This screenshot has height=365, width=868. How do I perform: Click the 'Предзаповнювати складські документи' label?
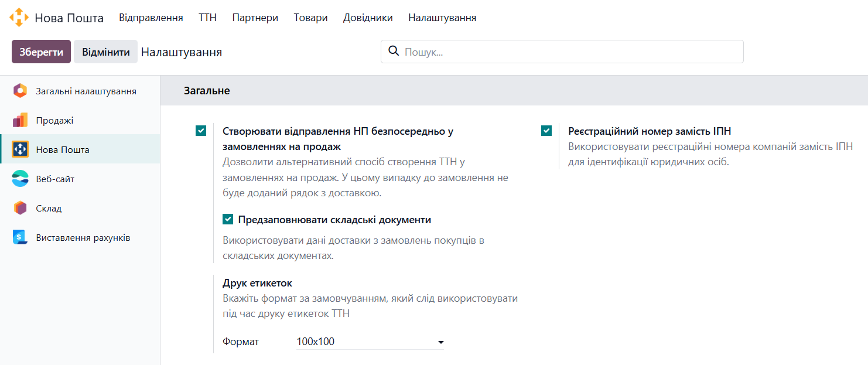pyautogui.click(x=334, y=220)
